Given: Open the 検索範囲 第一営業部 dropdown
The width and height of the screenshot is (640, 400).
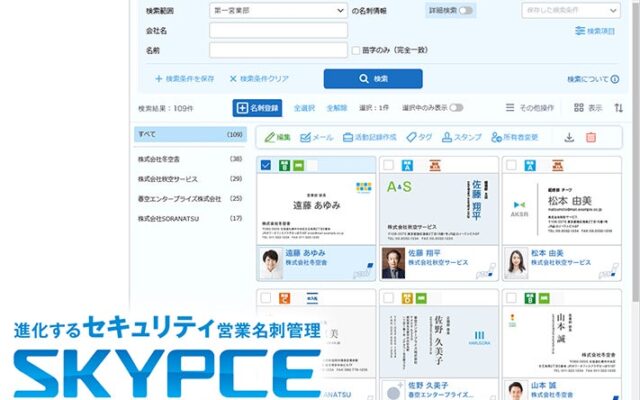Looking at the screenshot, I should [x=278, y=11].
